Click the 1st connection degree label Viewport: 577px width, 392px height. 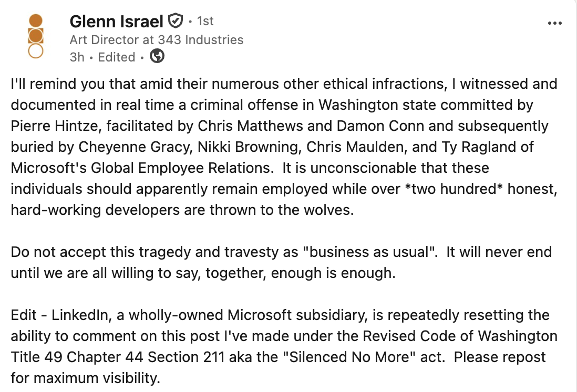click(205, 21)
